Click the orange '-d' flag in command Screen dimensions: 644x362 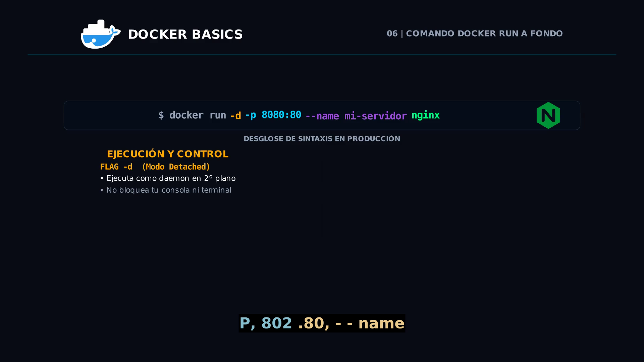pyautogui.click(x=235, y=116)
